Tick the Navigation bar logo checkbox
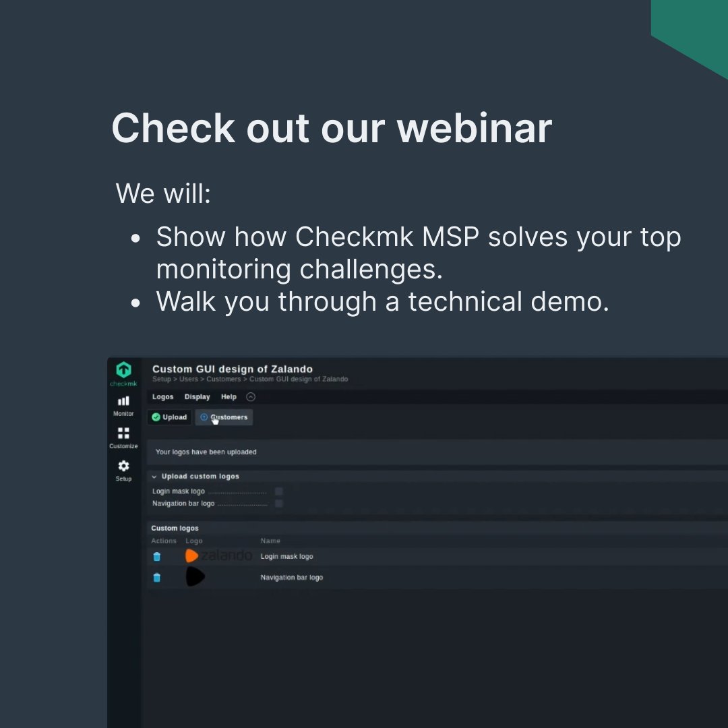 point(278,504)
